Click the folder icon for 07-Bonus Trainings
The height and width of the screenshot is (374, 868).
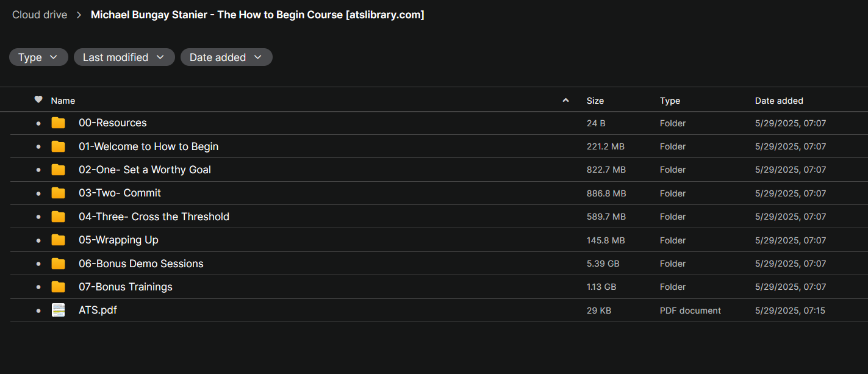[58, 287]
